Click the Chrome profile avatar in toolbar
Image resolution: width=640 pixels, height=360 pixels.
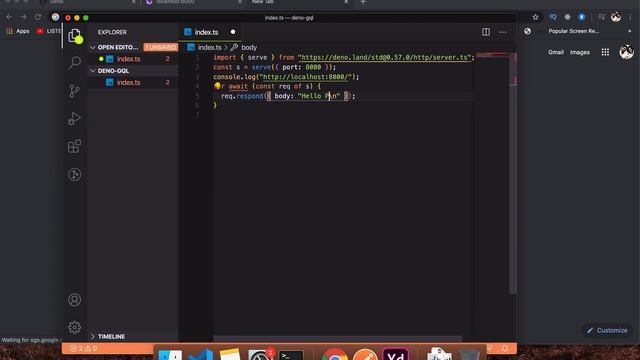616,17
